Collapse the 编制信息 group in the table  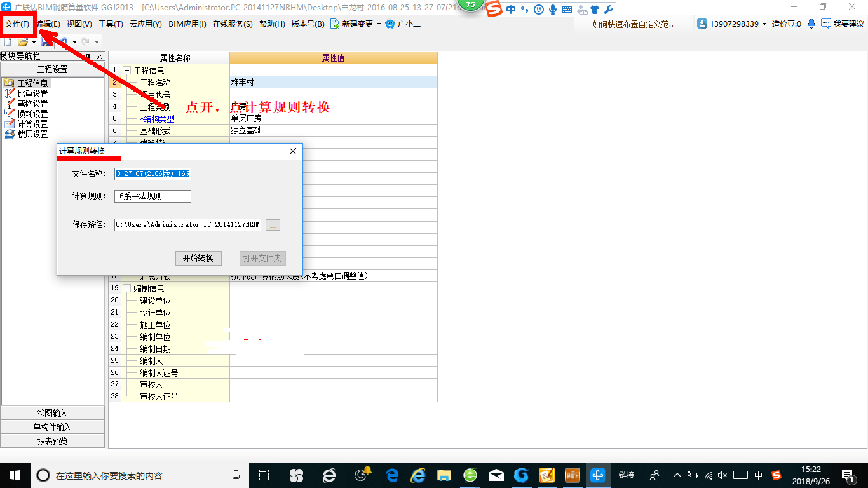(x=126, y=288)
